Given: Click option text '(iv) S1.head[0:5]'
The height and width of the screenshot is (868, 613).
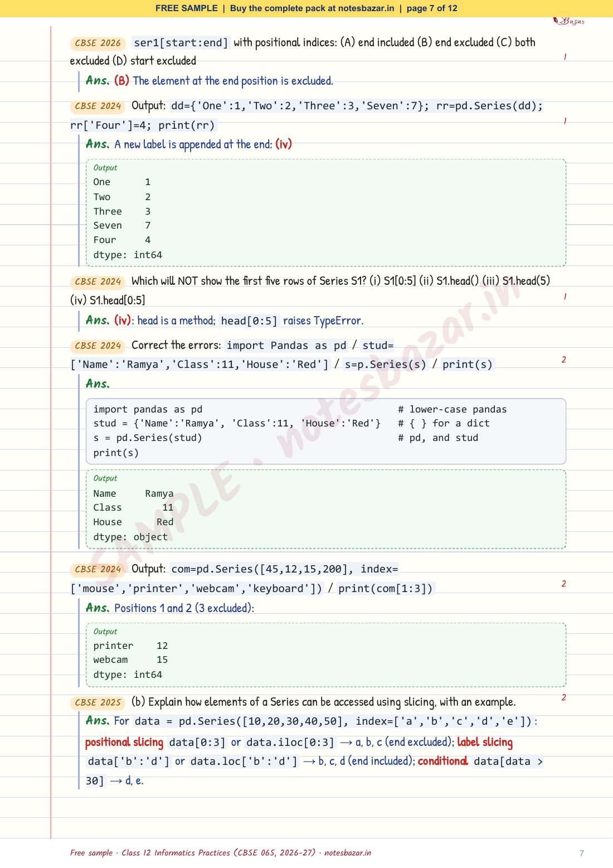Looking at the screenshot, I should pos(108,300).
